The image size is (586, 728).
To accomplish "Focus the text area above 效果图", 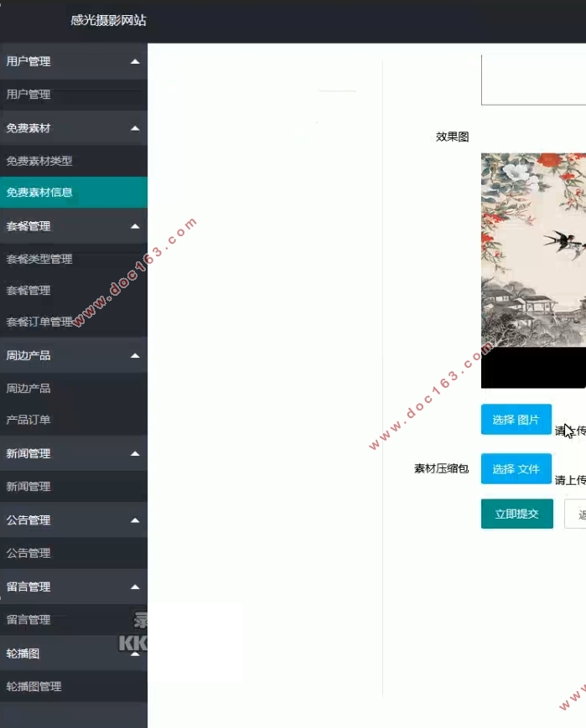I will click(x=533, y=80).
